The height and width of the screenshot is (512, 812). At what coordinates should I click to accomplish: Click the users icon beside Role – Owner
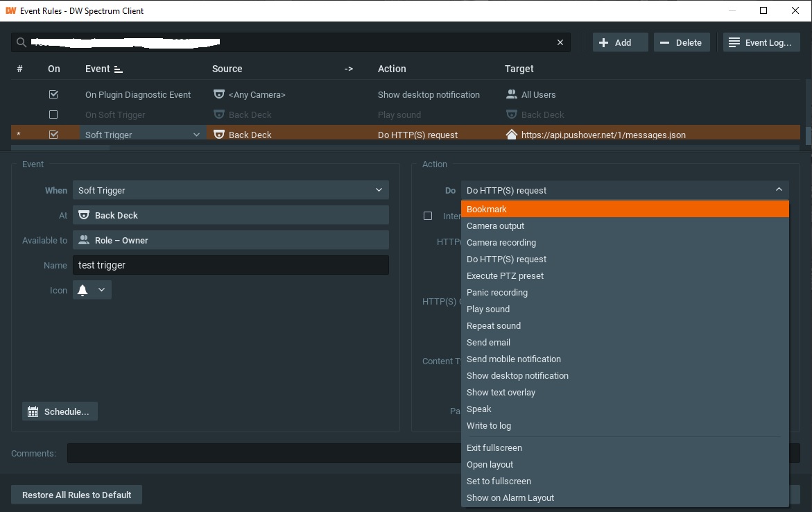point(84,240)
